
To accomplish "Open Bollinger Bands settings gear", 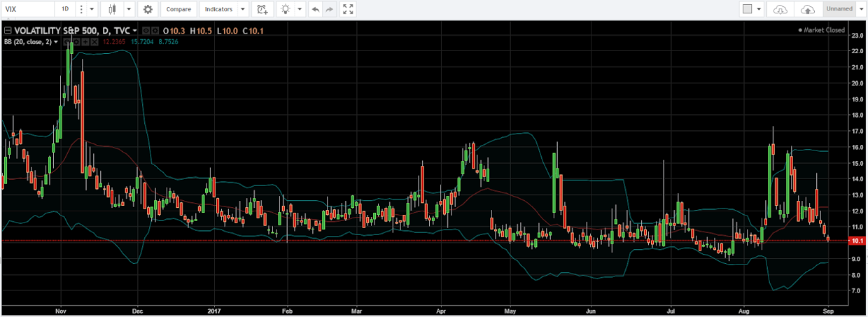I will tap(76, 42).
